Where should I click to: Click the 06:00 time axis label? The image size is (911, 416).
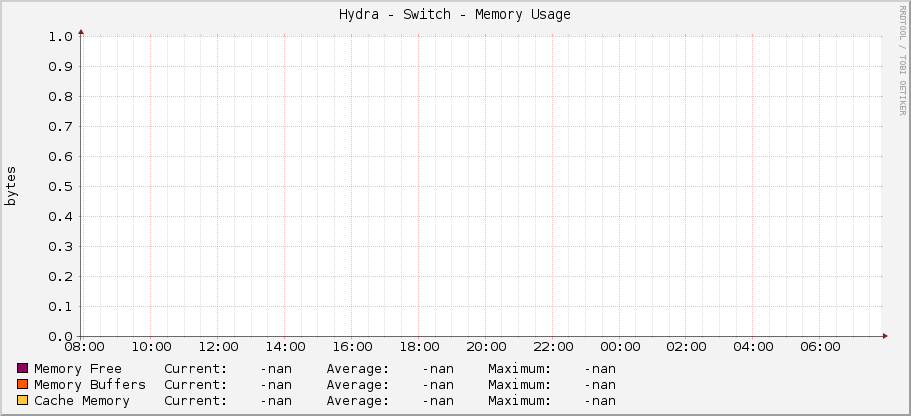[820, 347]
